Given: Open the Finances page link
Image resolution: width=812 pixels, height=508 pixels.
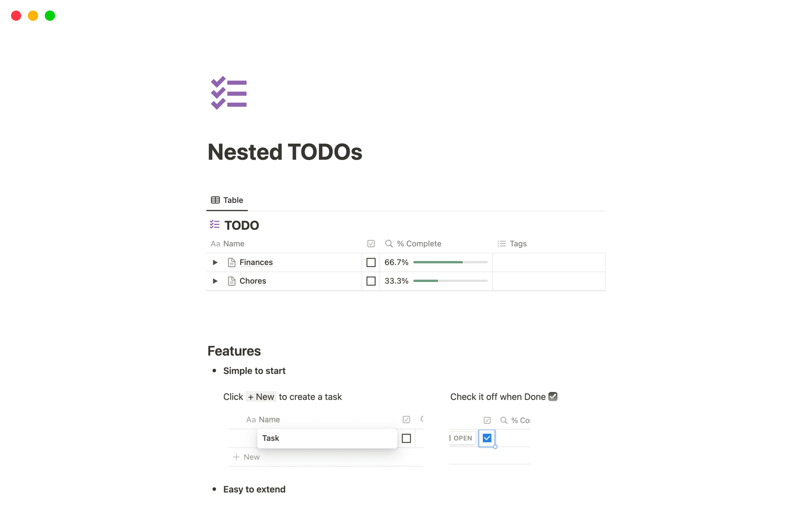Looking at the screenshot, I should pyautogui.click(x=256, y=262).
